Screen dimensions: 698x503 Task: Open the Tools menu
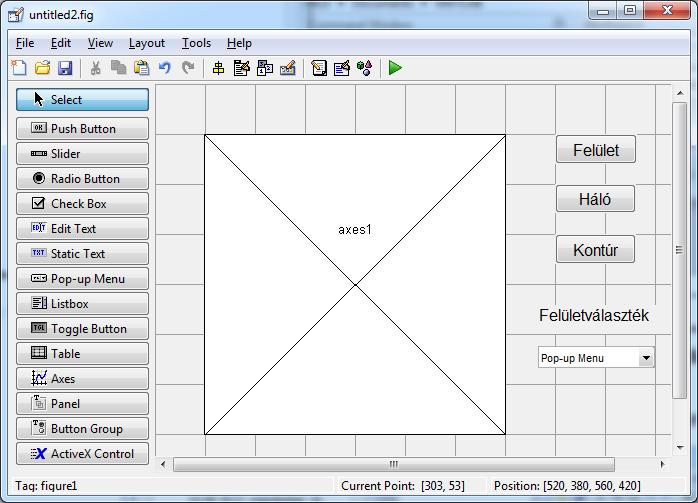pyautogui.click(x=196, y=43)
